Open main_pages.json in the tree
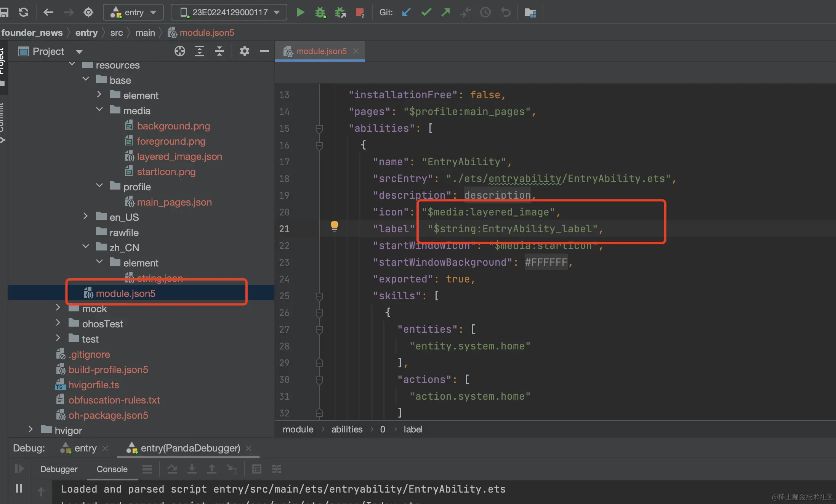Image resolution: width=836 pixels, height=504 pixels. [174, 202]
